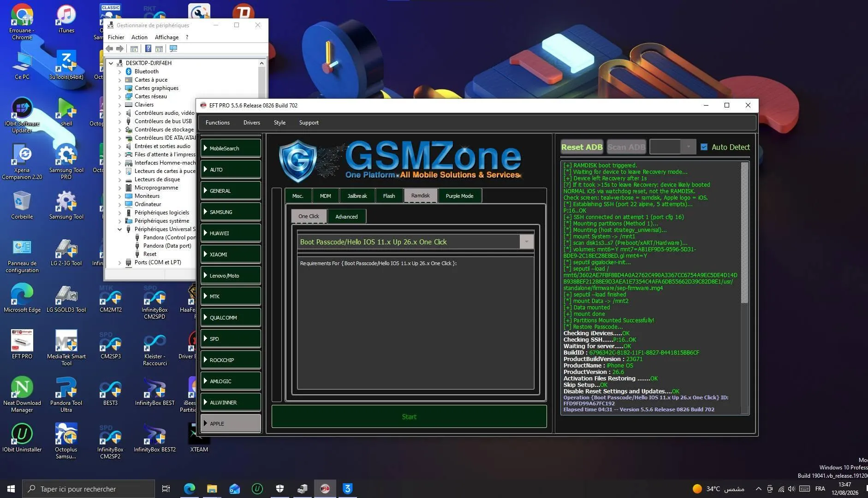This screenshot has height=498, width=868.
Task: Open the Windows Start menu
Action: (x=11, y=489)
